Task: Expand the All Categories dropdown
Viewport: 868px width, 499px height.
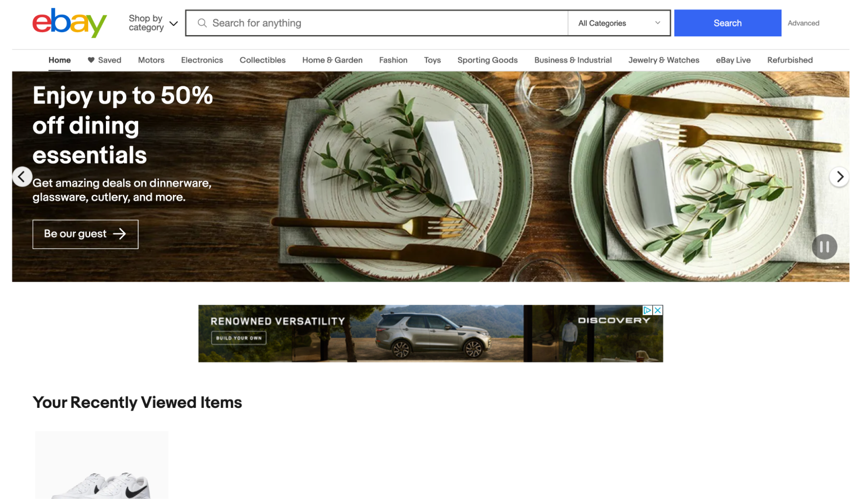Action: tap(617, 23)
